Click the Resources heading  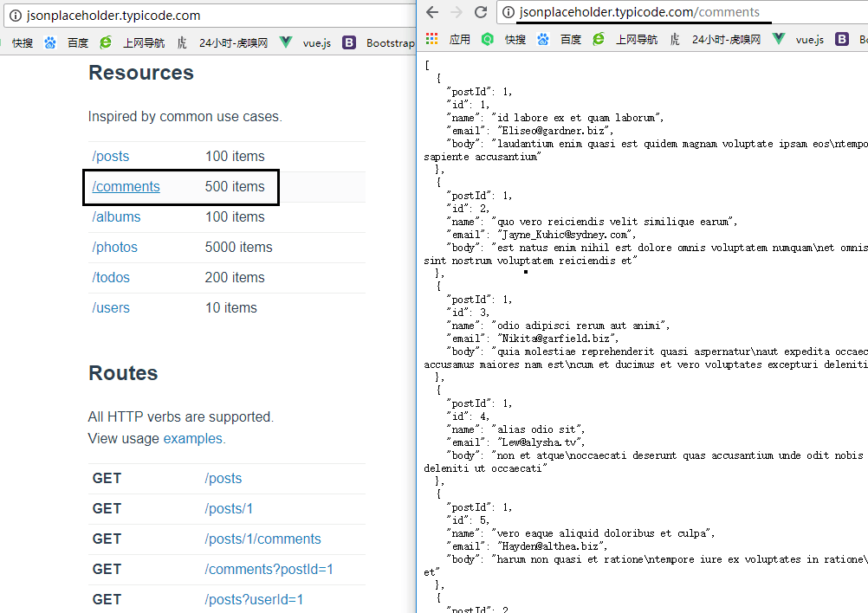point(141,73)
